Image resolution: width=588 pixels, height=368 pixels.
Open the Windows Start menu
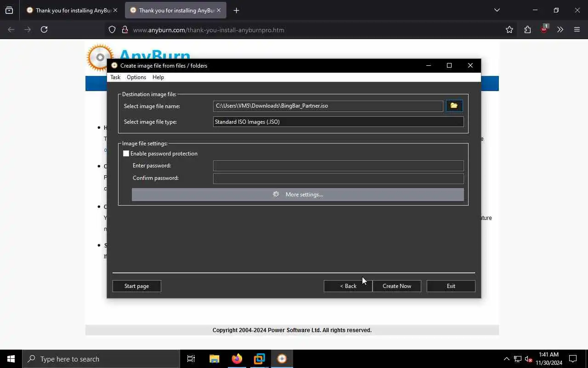coord(11,359)
